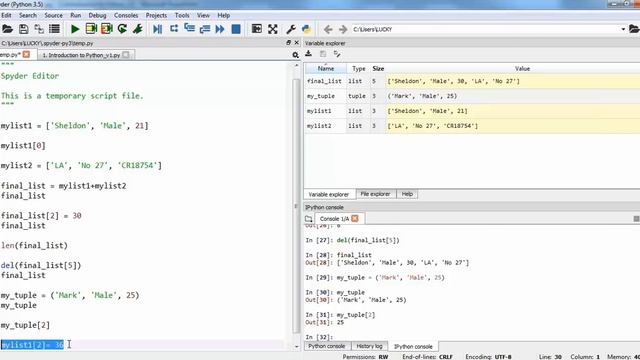The image size is (640, 360).
Task: Click Import data icon in Variable explorer
Action: [309, 53]
